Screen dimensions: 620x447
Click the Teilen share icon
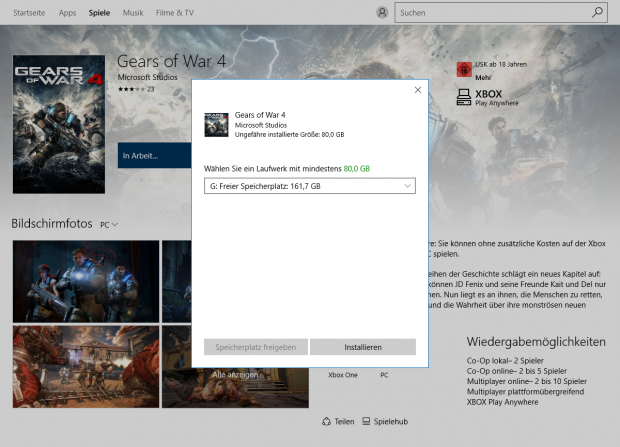pyautogui.click(x=326, y=421)
